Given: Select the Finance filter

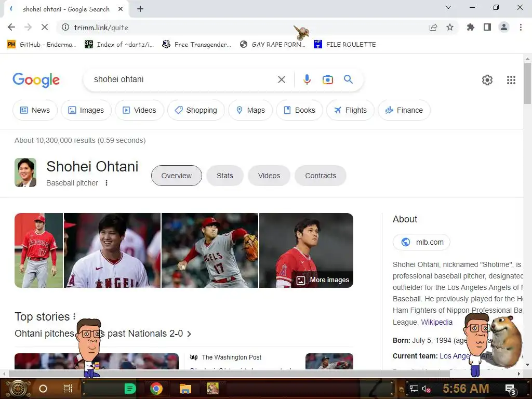Looking at the screenshot, I should [x=404, y=110].
